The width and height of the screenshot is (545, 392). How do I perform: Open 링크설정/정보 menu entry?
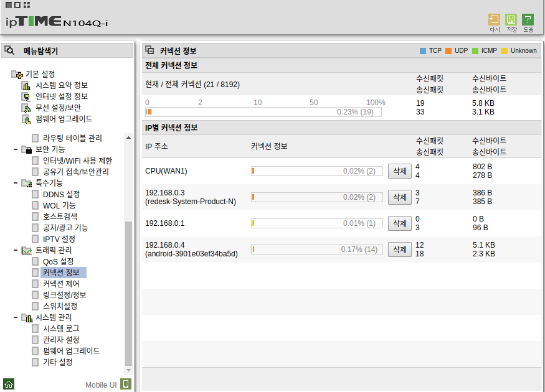64,295
